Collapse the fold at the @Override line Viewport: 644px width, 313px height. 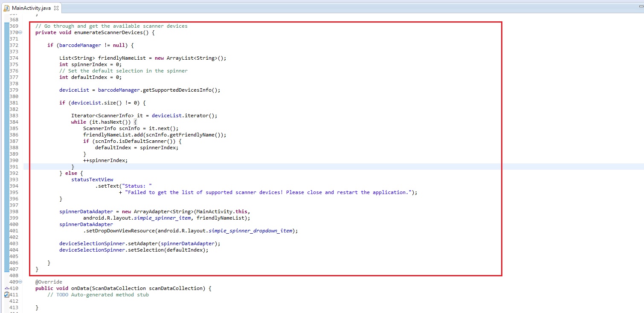(20, 282)
